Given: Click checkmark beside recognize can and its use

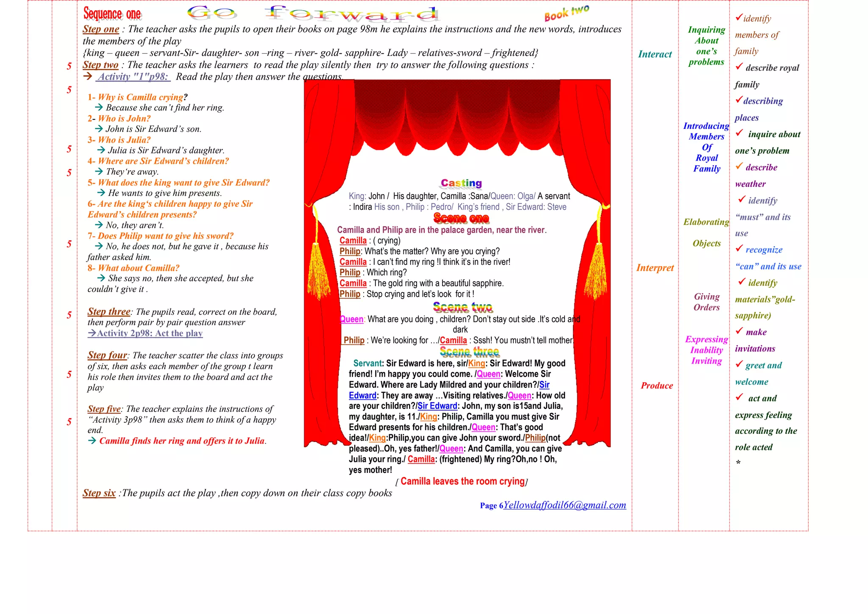Looking at the screenshot, I should tap(739, 248).
